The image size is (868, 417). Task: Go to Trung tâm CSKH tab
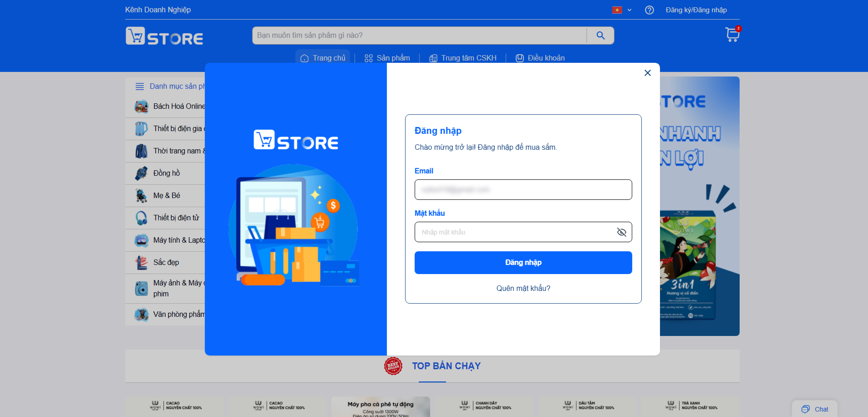click(463, 58)
